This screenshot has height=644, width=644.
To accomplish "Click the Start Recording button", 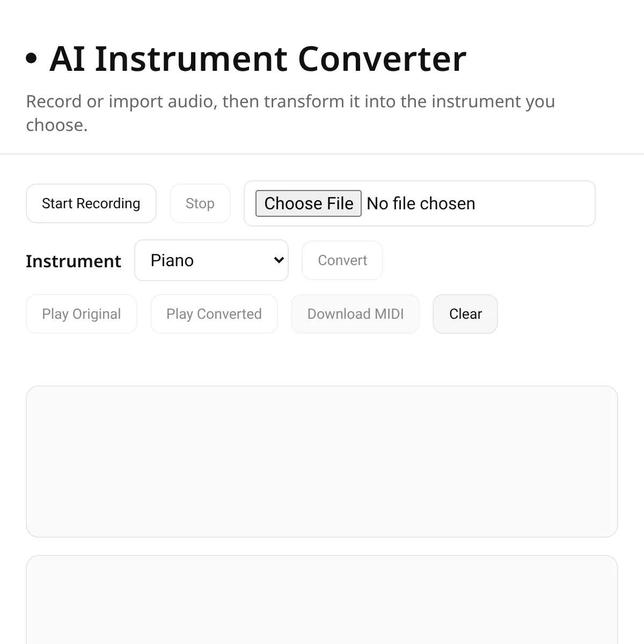I will click(x=91, y=203).
